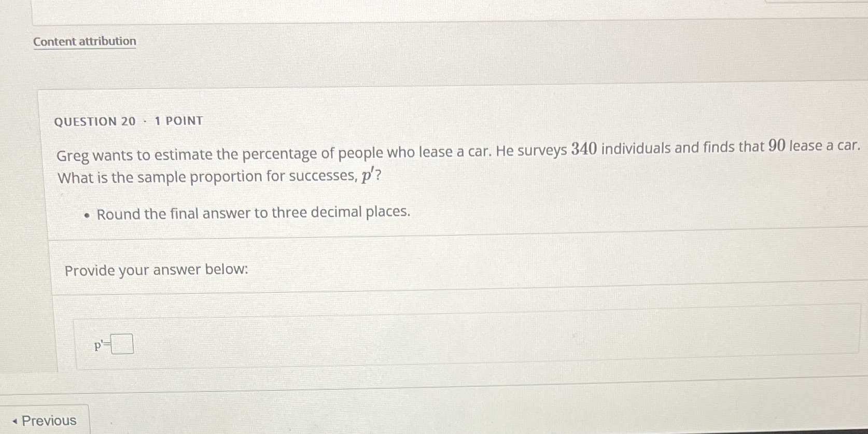Click the 1 POINT label
Screen dimensions: 868x434
(x=178, y=121)
